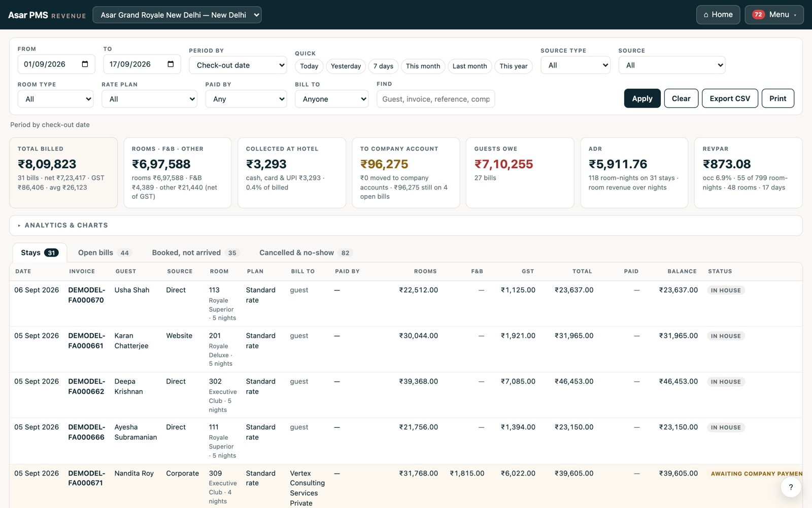
Task: Select the Last month quick filter
Action: 469,66
